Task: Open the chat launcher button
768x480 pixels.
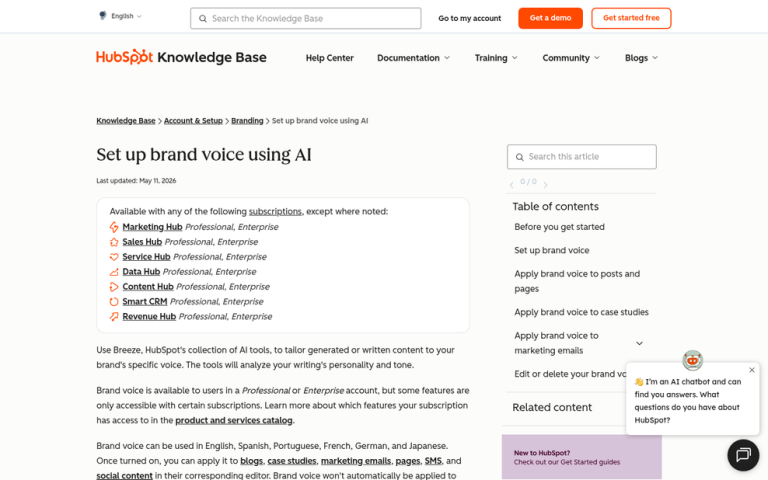Action: point(743,455)
